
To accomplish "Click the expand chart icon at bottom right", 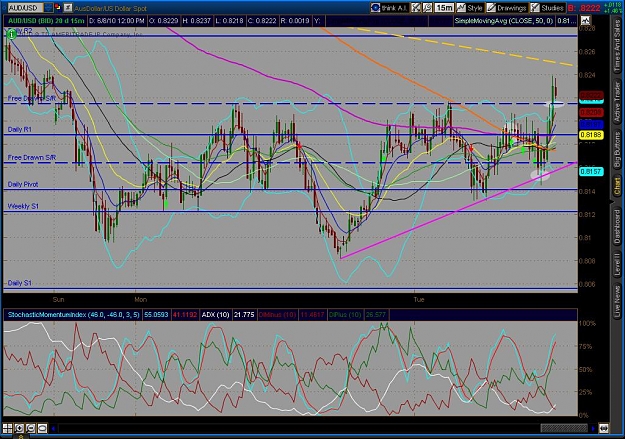I will pyautogui.click(x=603, y=428).
